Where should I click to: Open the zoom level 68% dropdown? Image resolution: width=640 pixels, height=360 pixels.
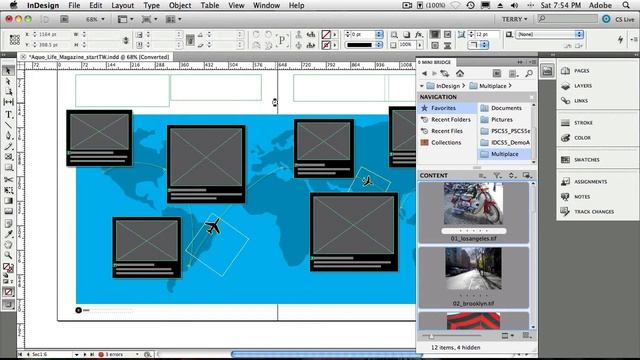coord(95,19)
